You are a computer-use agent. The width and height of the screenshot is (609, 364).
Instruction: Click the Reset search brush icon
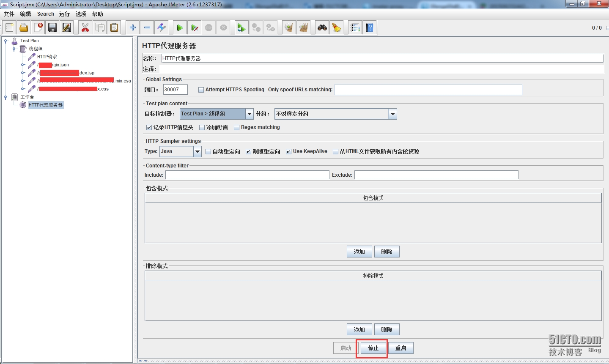337,28
